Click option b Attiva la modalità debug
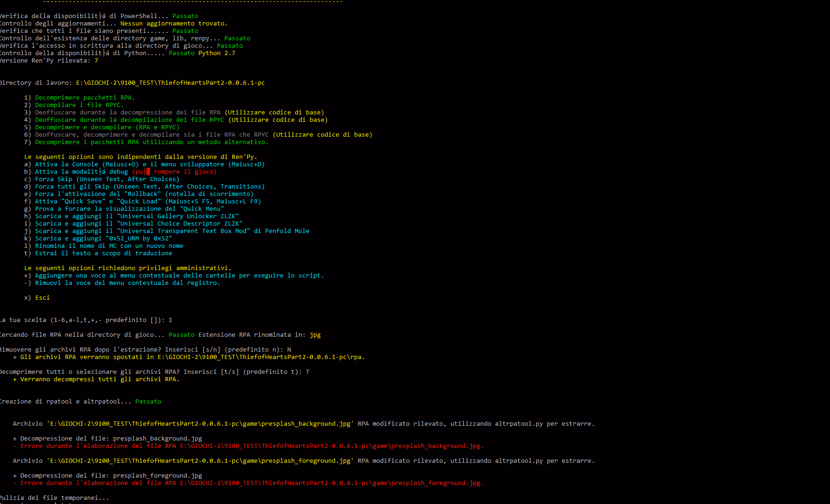This screenshot has width=830, height=504. (125, 172)
